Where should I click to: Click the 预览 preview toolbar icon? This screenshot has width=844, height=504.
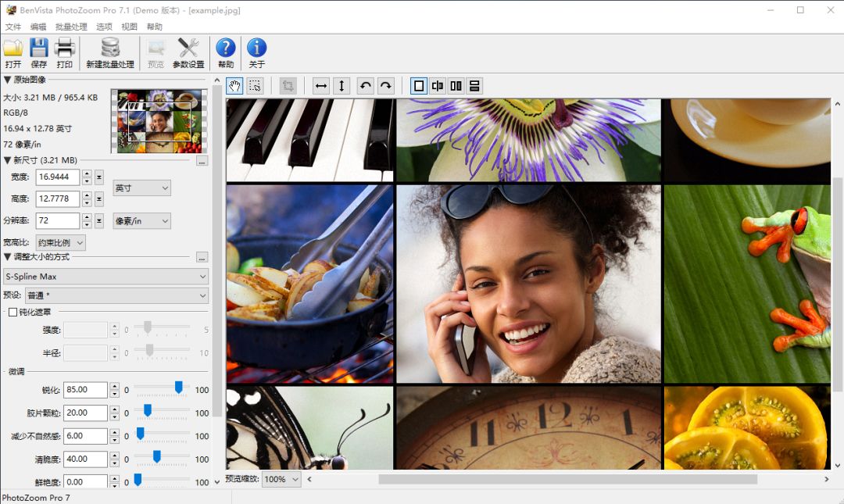(x=156, y=53)
